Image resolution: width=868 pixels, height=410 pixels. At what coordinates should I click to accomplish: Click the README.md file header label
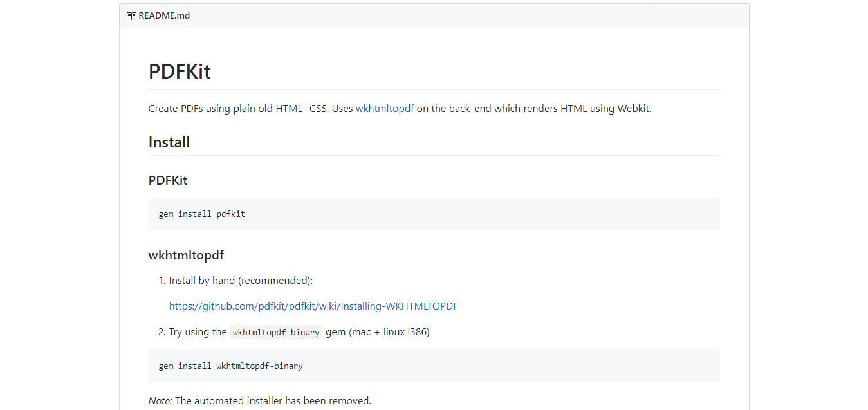tap(164, 16)
